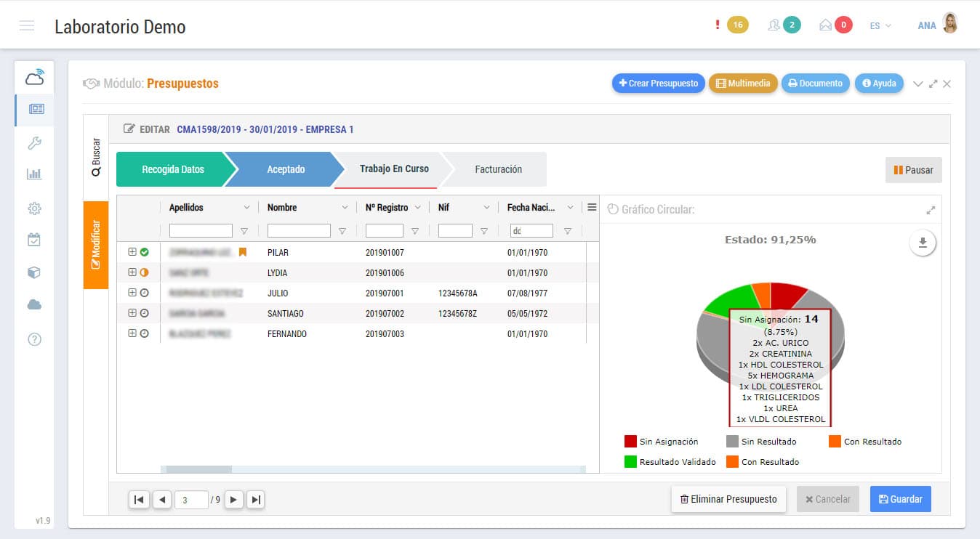
Task: Expand the JULIO row
Action: coord(132,293)
